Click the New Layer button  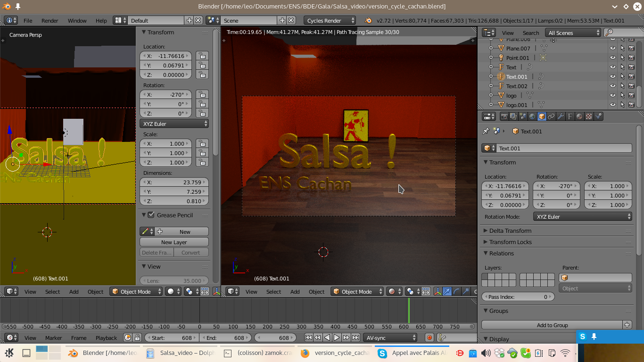(174, 242)
